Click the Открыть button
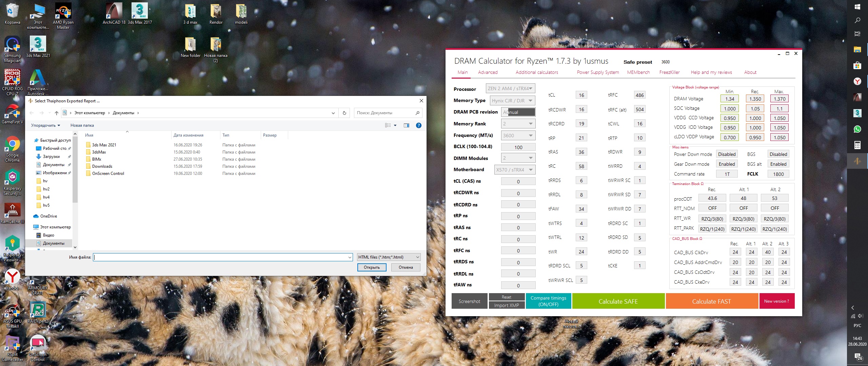The width and height of the screenshot is (868, 366). [372, 267]
